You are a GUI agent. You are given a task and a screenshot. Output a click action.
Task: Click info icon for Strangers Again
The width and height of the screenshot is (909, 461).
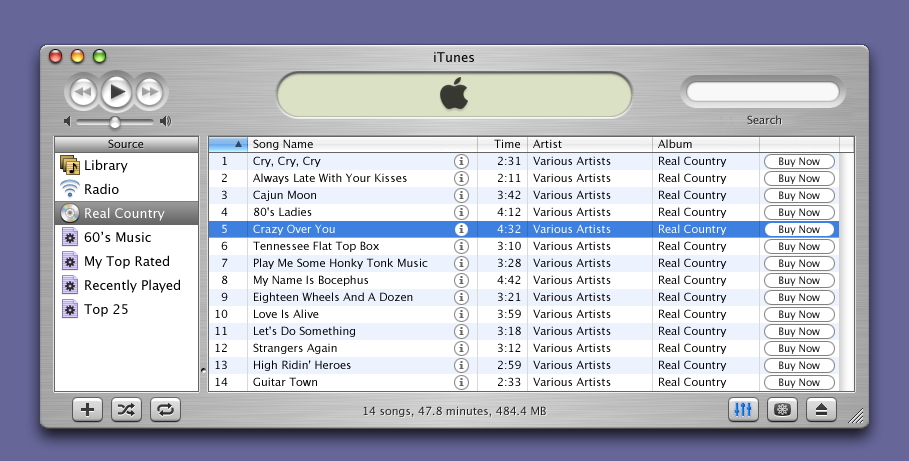461,348
